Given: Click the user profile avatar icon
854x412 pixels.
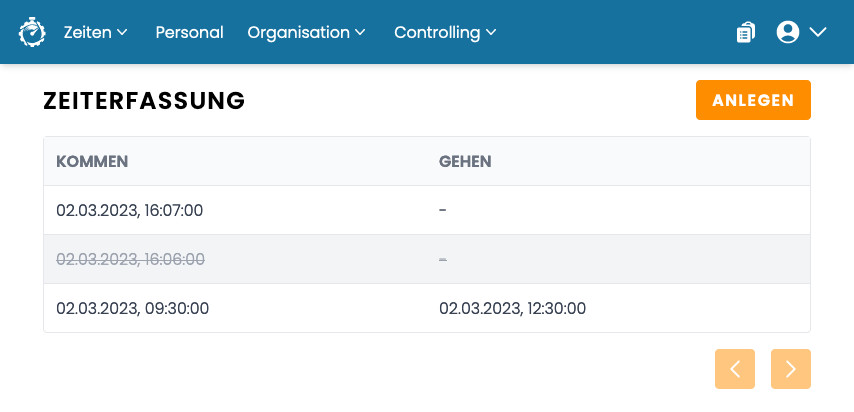Looking at the screenshot, I should [788, 32].
